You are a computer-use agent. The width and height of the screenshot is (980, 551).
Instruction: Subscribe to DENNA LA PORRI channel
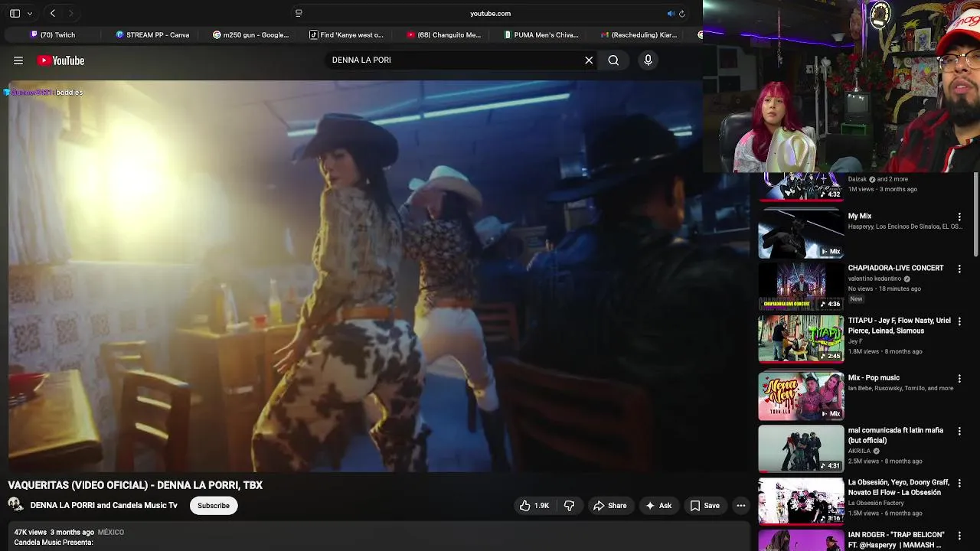point(214,506)
